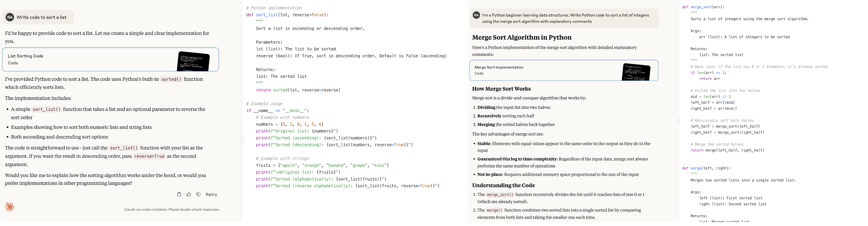Image resolution: width=868 pixels, height=226 pixels.
Task: Click "sort_list()" in the "A simple" bullet
Action: point(46,109)
